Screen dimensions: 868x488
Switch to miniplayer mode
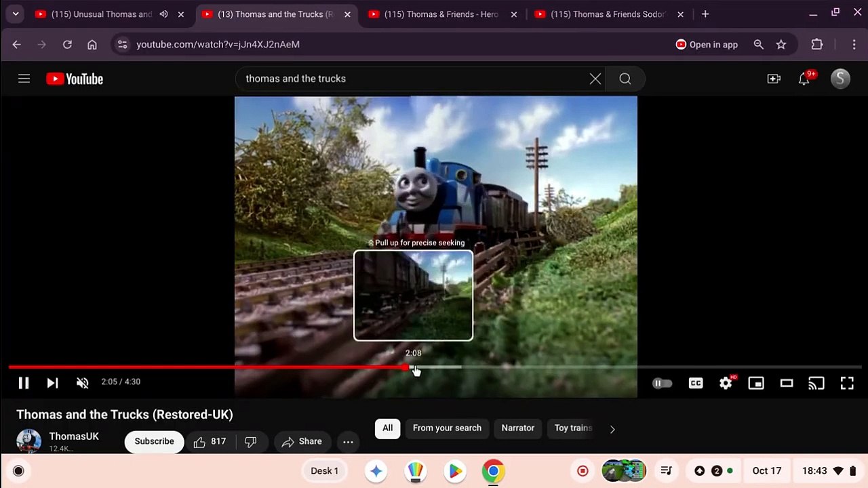click(x=756, y=384)
